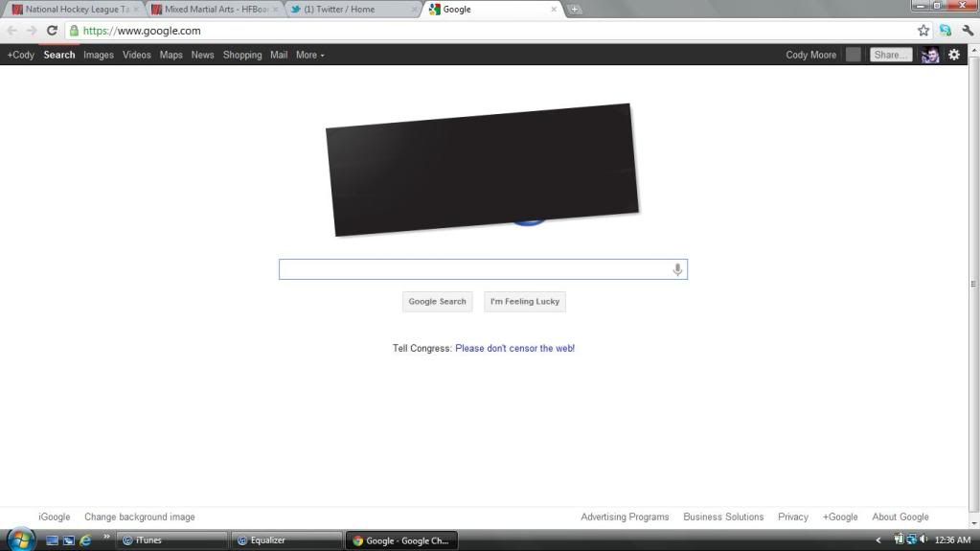This screenshot has height=551, width=980.
Task: Open Mail in Google bar
Action: tap(279, 55)
